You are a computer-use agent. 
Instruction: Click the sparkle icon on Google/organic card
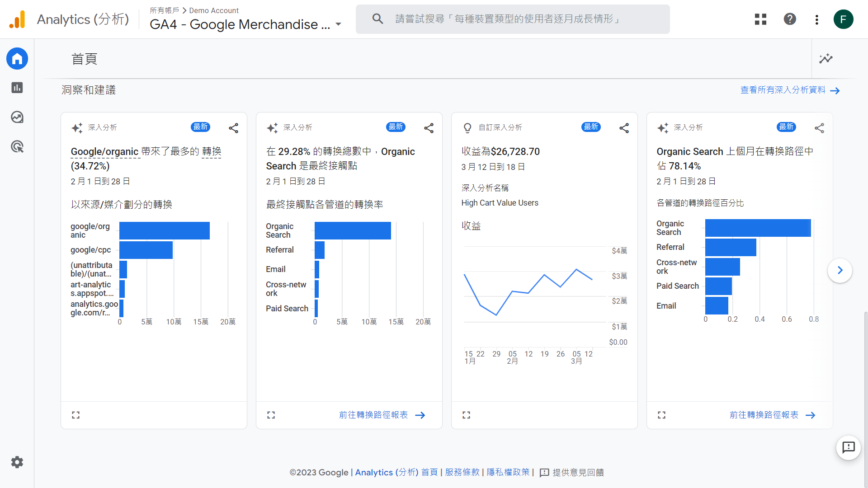pyautogui.click(x=77, y=128)
